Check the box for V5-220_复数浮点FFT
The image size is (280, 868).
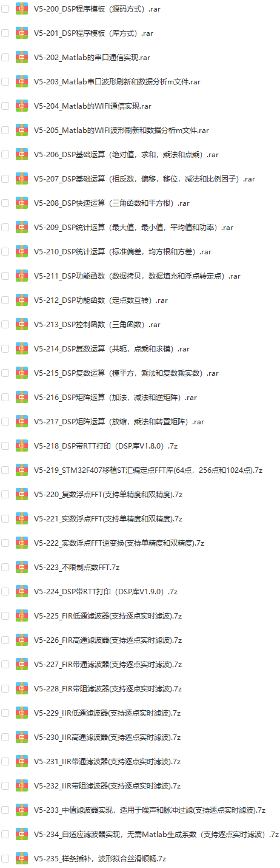(x=5, y=494)
